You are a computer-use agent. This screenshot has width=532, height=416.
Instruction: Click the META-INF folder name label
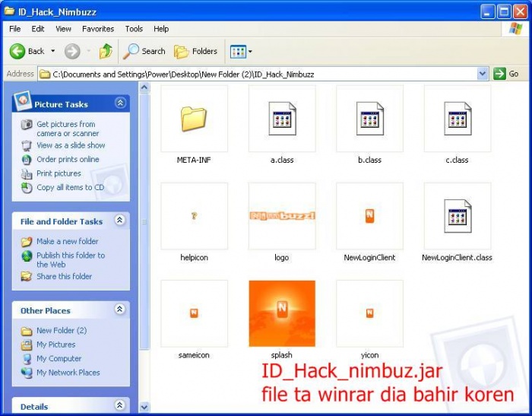tap(194, 160)
